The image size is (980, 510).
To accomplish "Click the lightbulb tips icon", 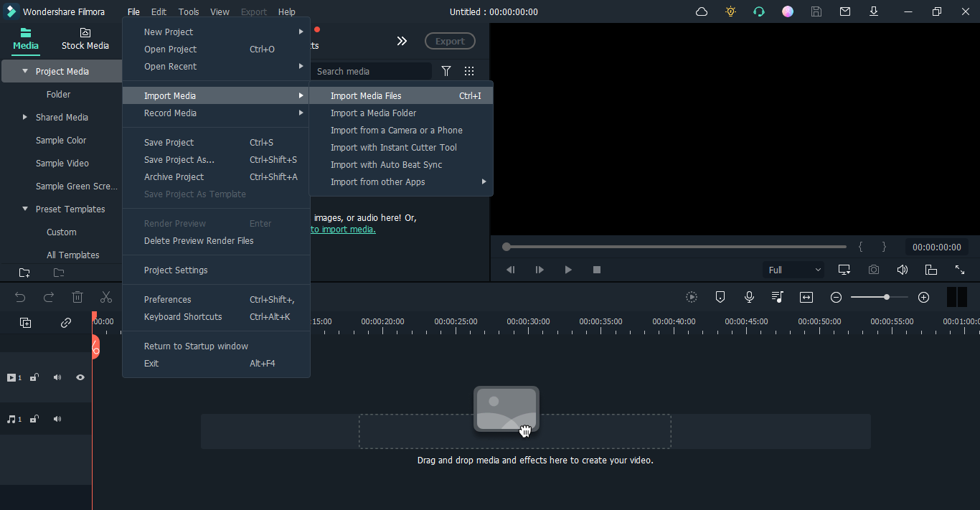I will click(730, 11).
